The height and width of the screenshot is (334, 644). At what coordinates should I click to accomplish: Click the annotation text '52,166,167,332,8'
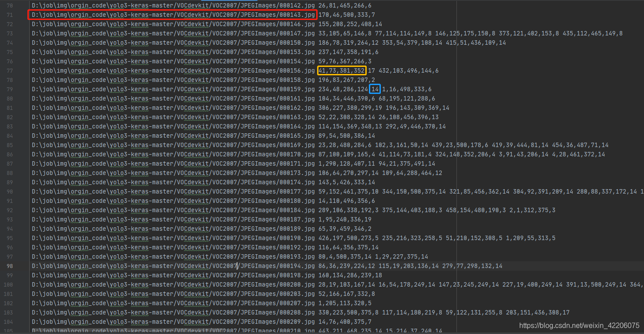click(x=347, y=294)
